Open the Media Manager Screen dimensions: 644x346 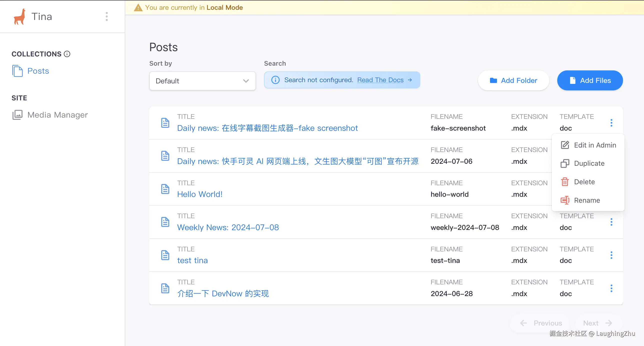point(57,115)
